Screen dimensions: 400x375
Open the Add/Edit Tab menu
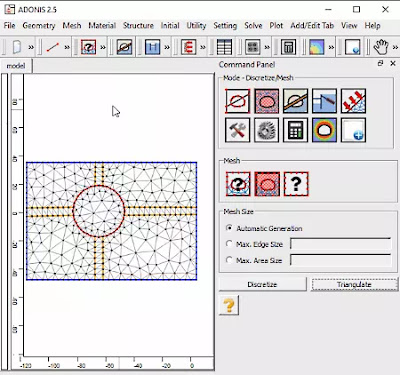312,26
